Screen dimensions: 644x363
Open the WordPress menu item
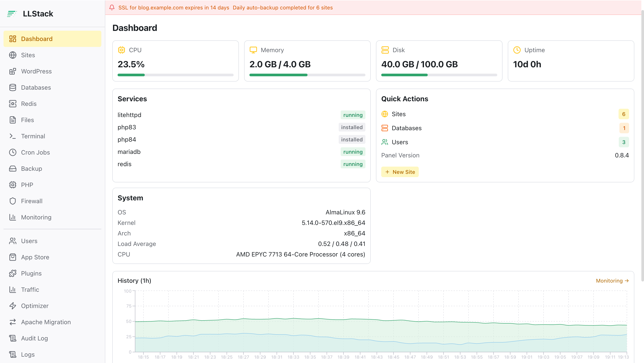pos(52,71)
